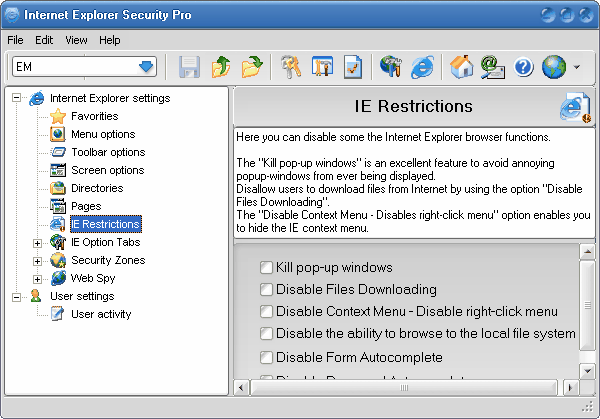Click the globe with wrench toolbar icon
Screen dimensions: 600x419
(391, 67)
